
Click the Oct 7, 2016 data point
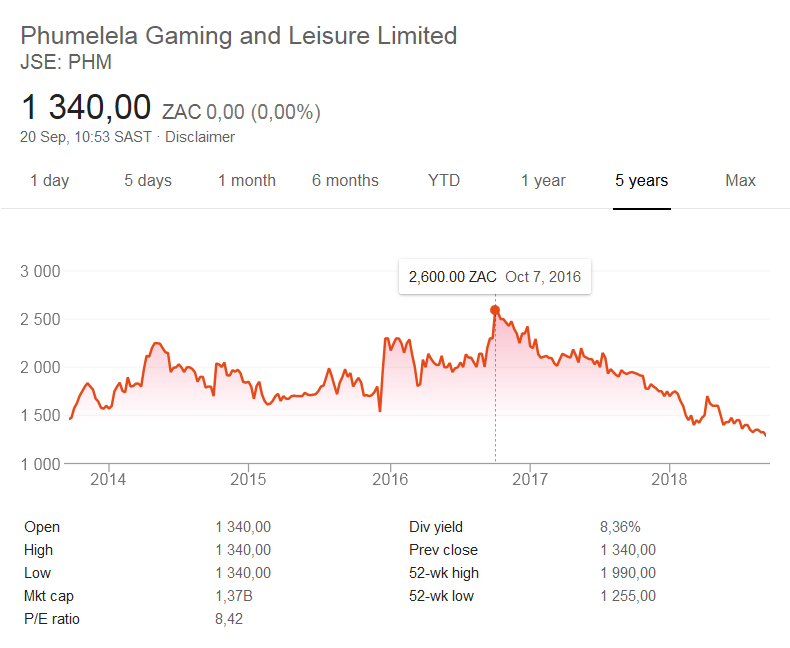[495, 310]
